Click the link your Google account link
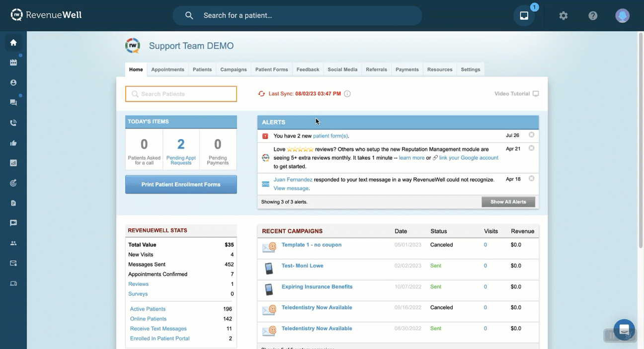Viewport: 644px width, 349px height. tap(469, 158)
